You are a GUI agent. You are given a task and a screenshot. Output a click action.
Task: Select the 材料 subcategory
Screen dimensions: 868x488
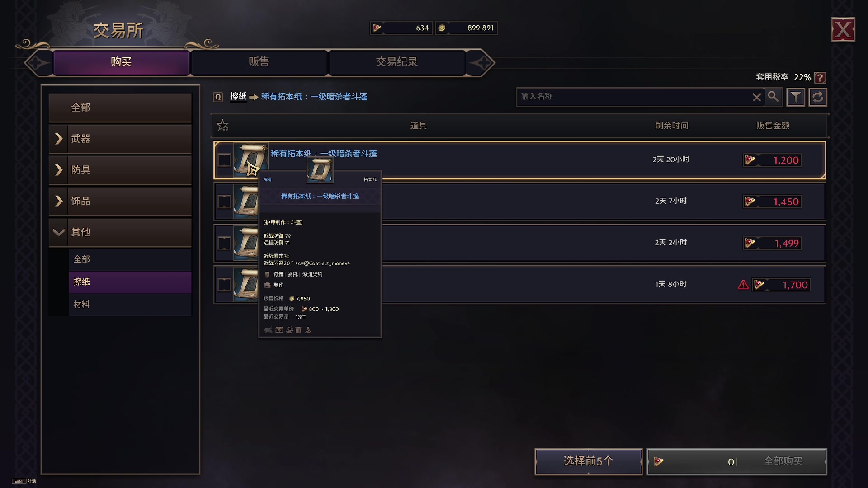[130, 305]
